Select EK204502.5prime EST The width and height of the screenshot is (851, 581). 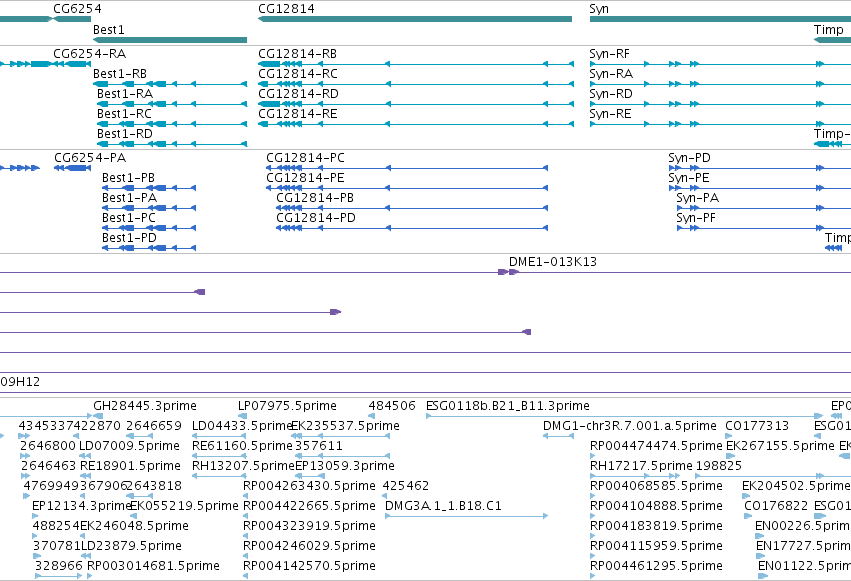pyautogui.click(x=745, y=496)
